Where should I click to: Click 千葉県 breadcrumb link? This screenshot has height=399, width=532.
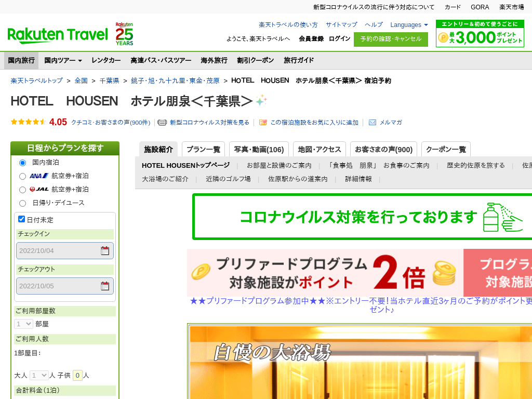109,81
